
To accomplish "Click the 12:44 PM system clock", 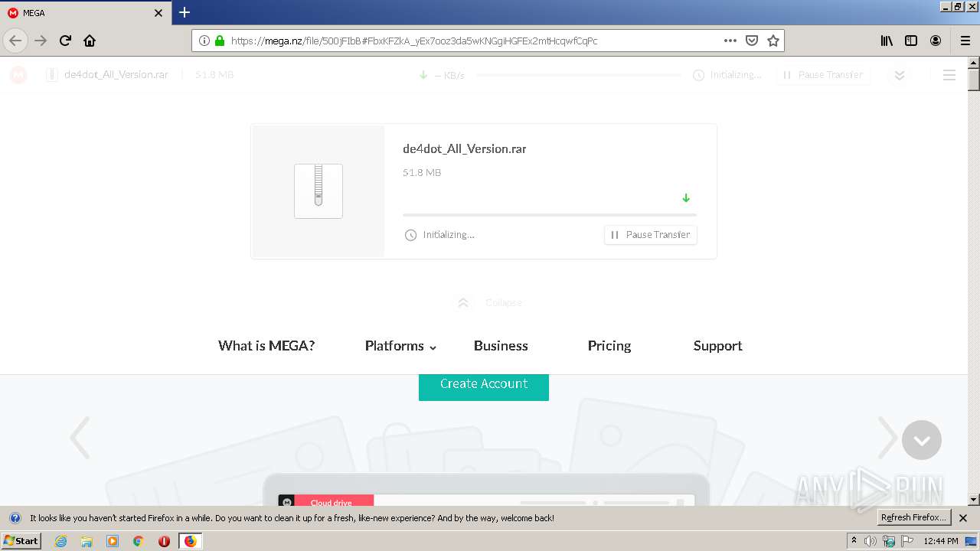I will click(x=941, y=541).
